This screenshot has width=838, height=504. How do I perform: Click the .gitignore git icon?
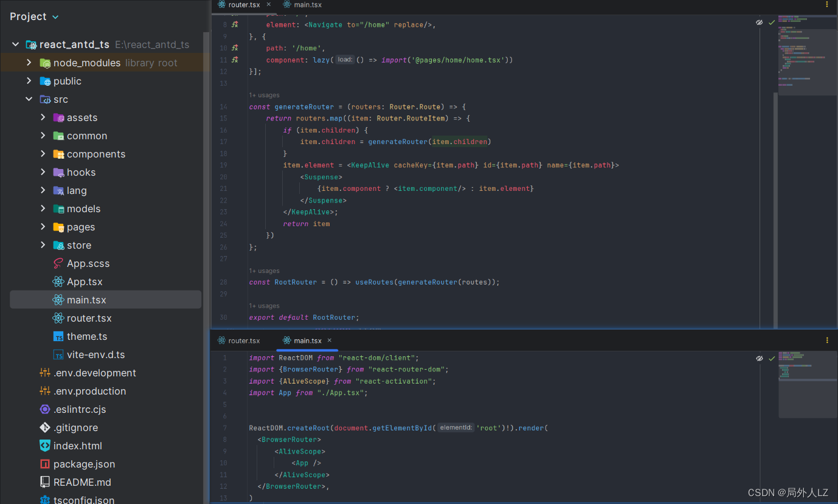[45, 427]
